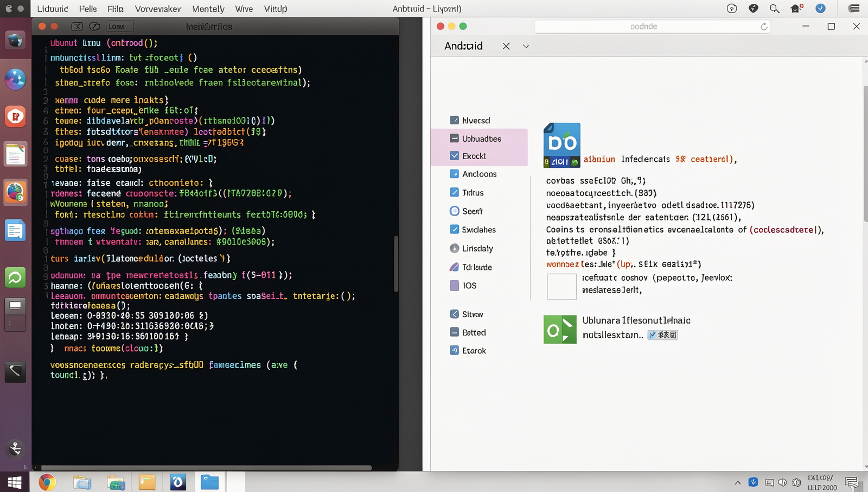Click the green Ublunara Iflesonutlelnaic icon
The height and width of the screenshot is (492, 868).
(560, 329)
